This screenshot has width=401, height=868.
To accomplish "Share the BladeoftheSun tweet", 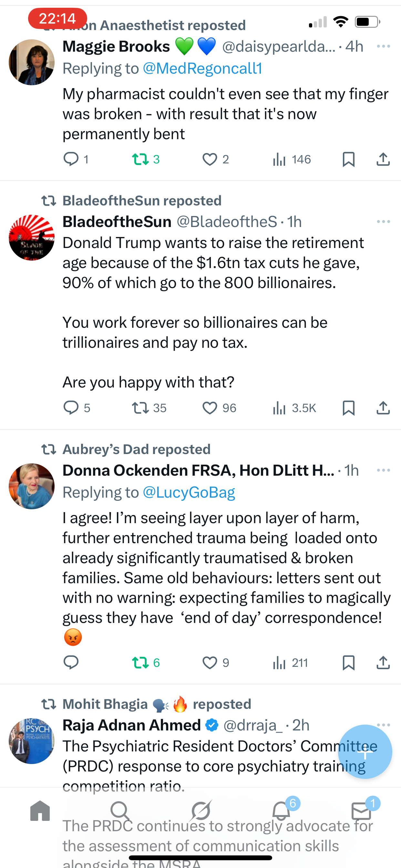I will point(383,408).
